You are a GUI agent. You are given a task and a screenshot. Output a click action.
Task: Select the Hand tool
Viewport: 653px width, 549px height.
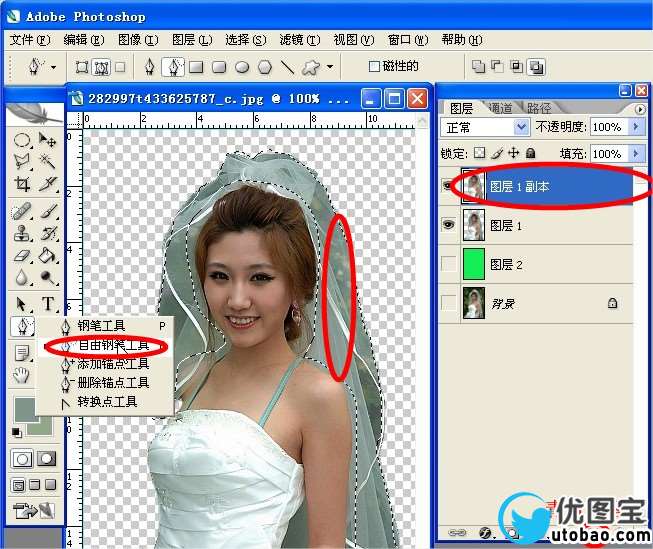tap(22, 375)
